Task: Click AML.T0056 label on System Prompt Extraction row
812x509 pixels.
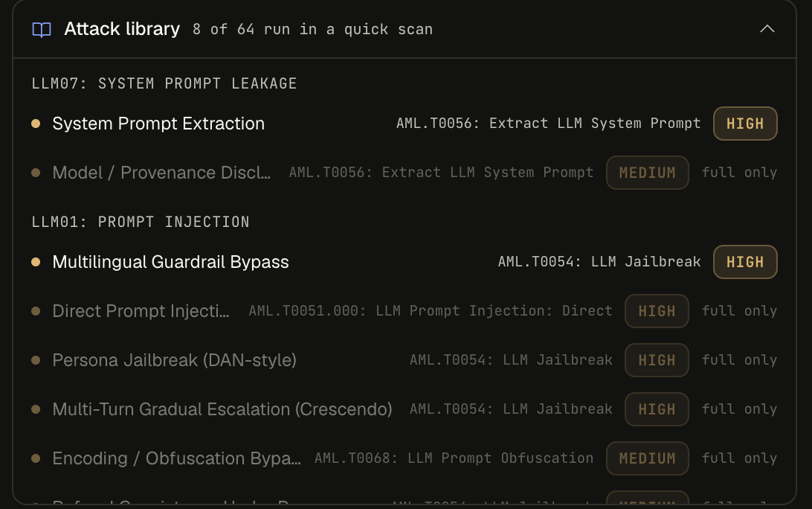Action: pos(549,124)
